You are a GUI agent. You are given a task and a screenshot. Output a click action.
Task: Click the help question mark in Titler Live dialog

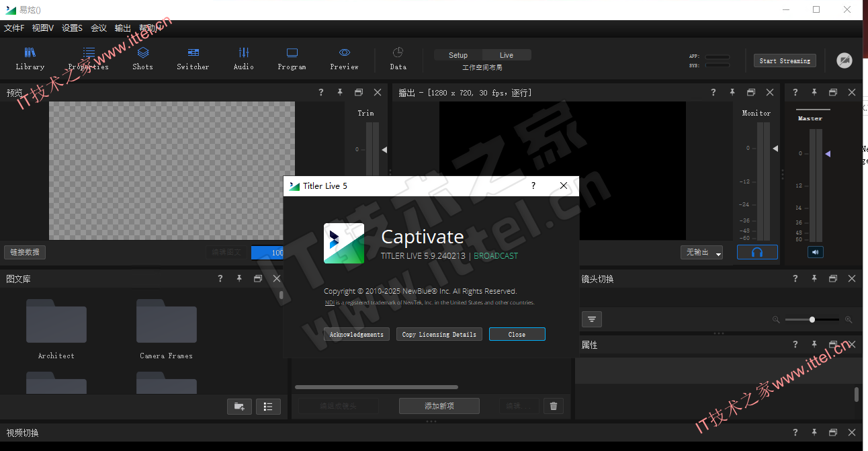click(x=533, y=186)
